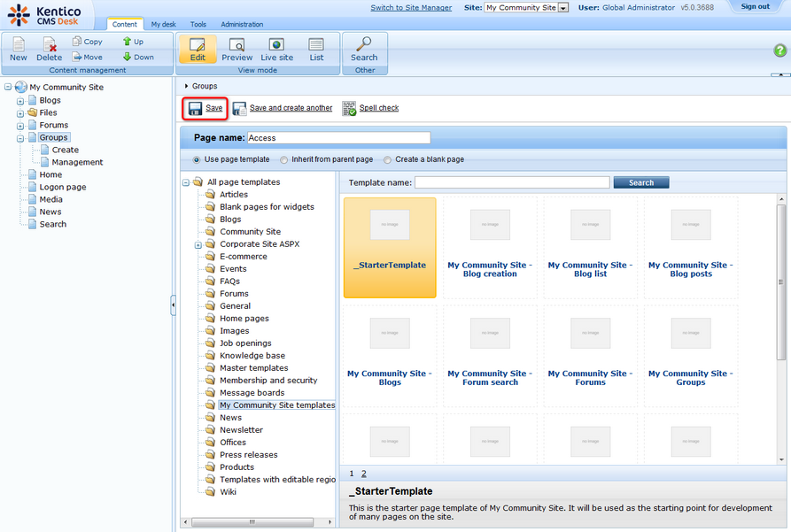The image size is (791, 532).
Task: Collapse the My Community Site root node
Action: 8,87
